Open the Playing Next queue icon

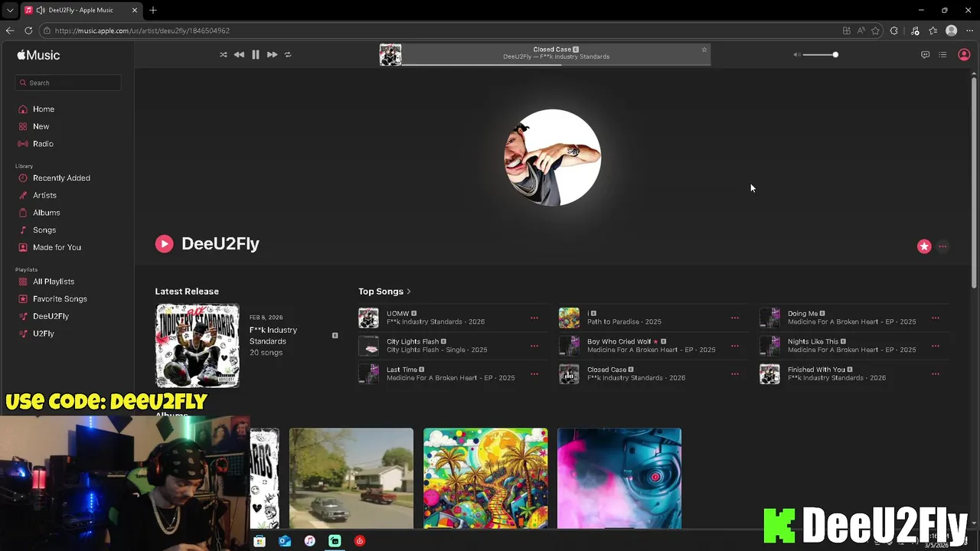click(x=942, y=54)
